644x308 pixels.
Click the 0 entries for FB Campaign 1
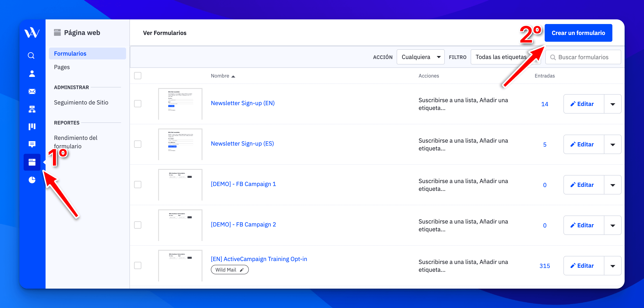[544, 185]
